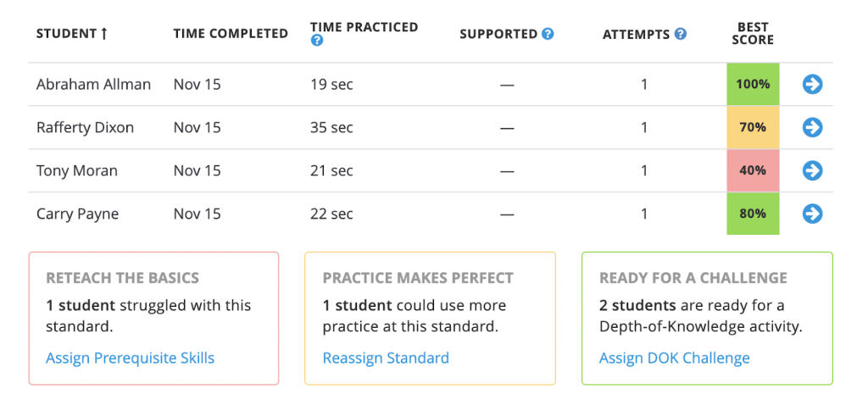
Task: Open Rafferty Dixon's result details arrow
Action: click(812, 127)
